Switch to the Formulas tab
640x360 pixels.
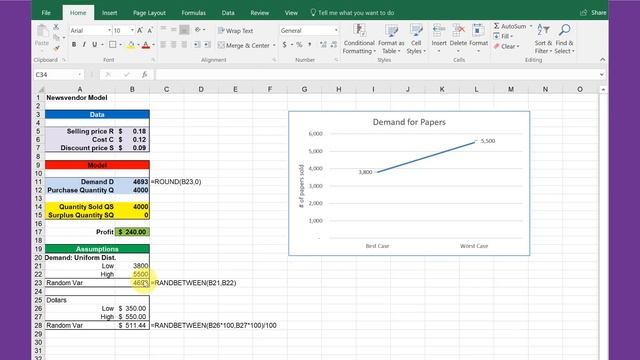(193, 13)
